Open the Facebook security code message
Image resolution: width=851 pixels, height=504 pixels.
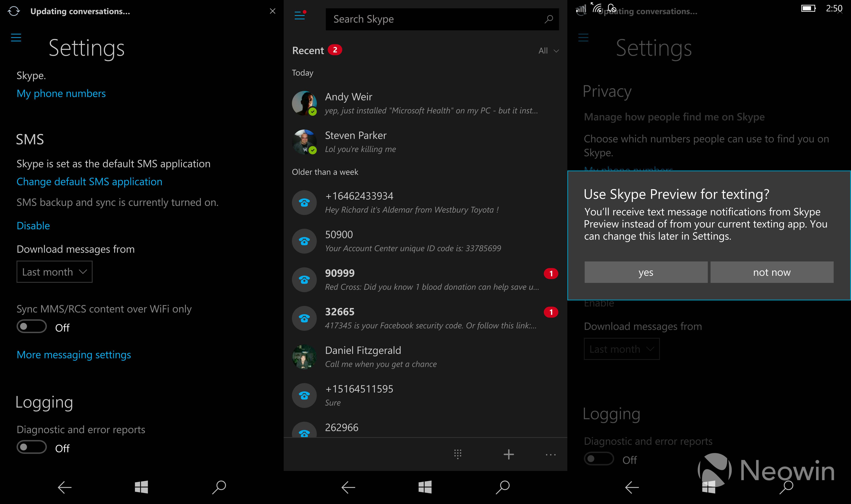click(x=425, y=319)
